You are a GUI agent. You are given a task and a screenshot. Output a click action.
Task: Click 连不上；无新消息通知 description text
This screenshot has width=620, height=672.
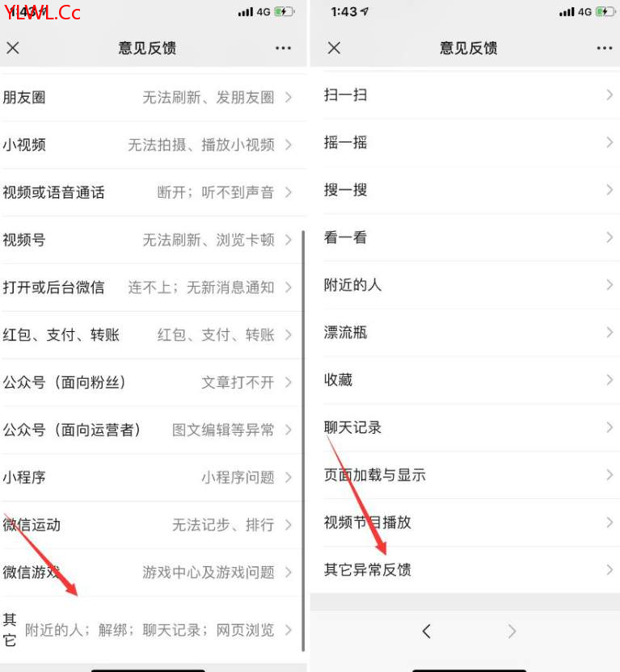[201, 288]
